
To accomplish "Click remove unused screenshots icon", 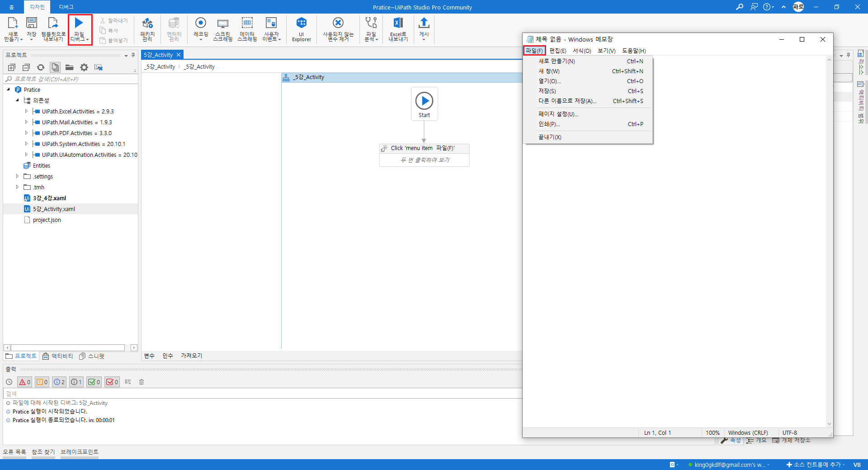I will 99,67.
